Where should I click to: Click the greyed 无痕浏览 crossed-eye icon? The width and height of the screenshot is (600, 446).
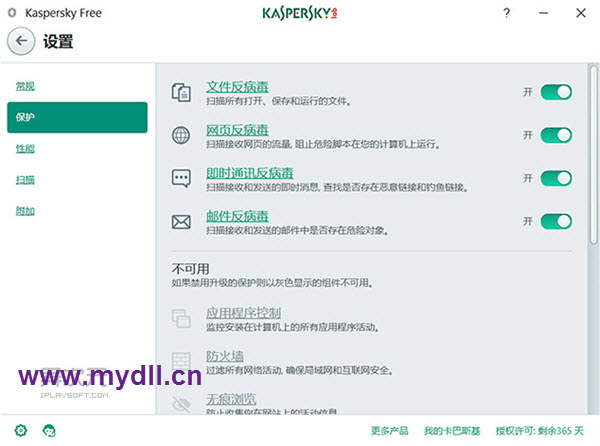[x=181, y=404]
